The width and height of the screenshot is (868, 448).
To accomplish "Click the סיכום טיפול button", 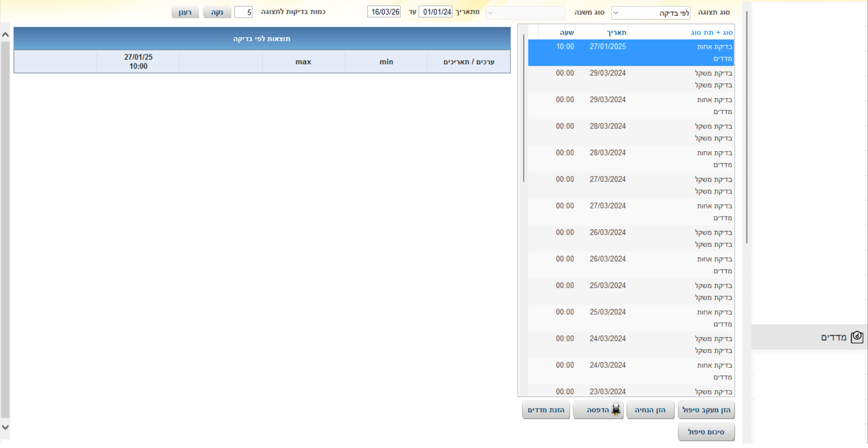I will pos(706,432).
